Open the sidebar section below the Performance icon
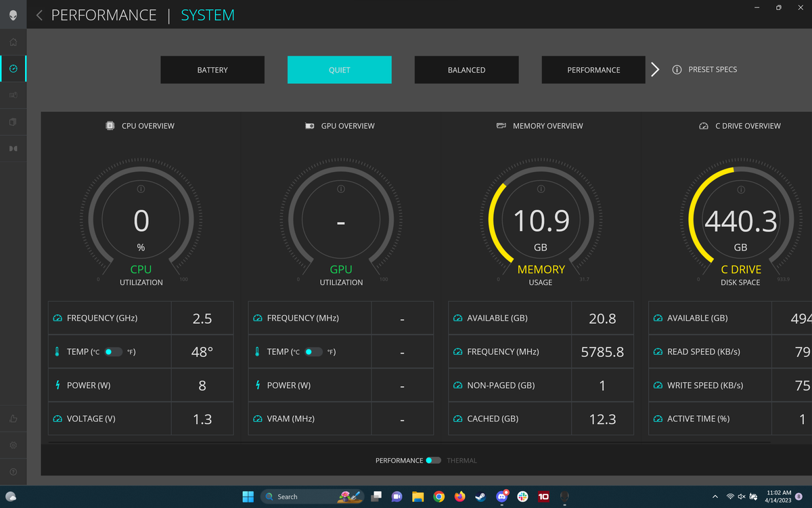 coord(13,96)
